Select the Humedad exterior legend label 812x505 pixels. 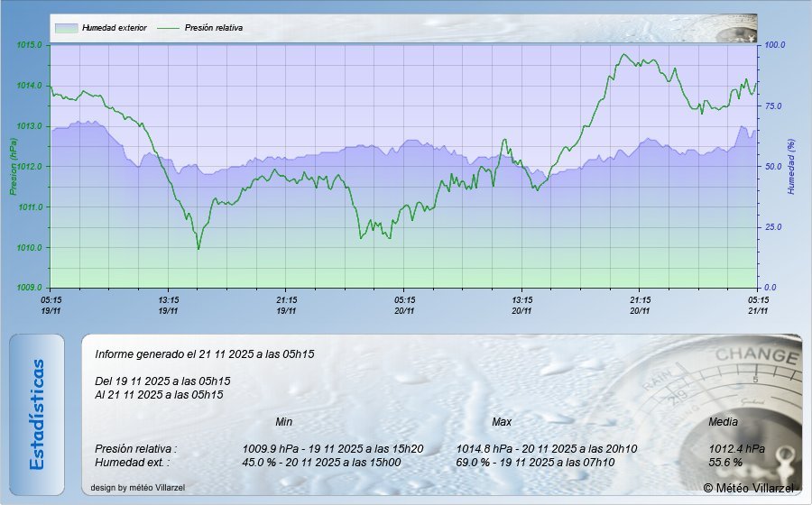[114, 28]
